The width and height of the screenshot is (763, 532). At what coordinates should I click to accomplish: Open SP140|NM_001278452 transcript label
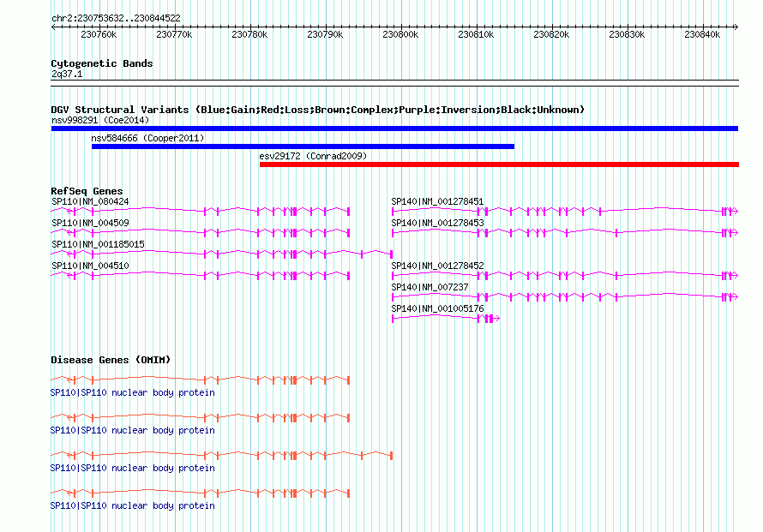(437, 266)
